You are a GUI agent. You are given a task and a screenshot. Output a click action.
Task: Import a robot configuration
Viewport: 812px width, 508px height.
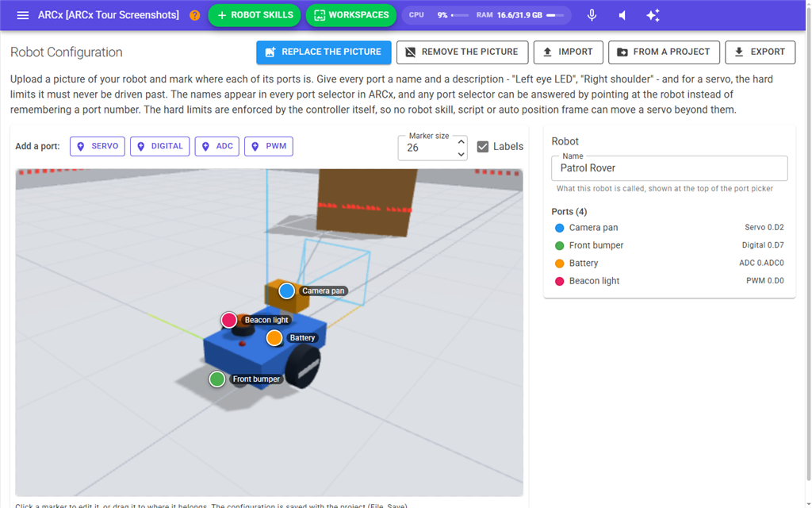tap(568, 52)
